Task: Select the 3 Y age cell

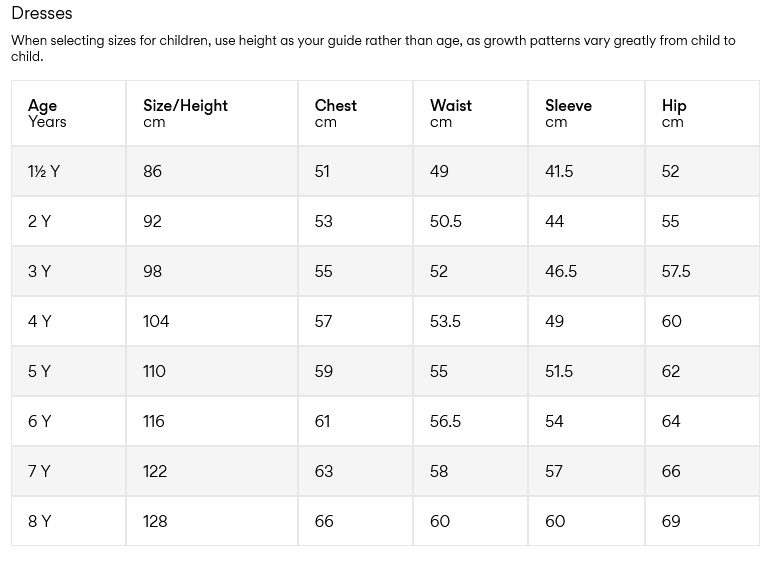Action: (39, 271)
